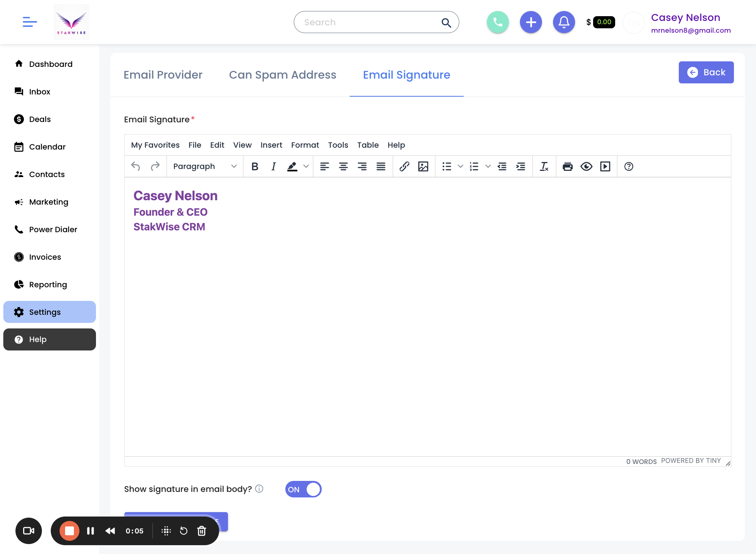Image resolution: width=756 pixels, height=554 pixels.
Task: Insert a hyperlink
Action: coord(404,166)
